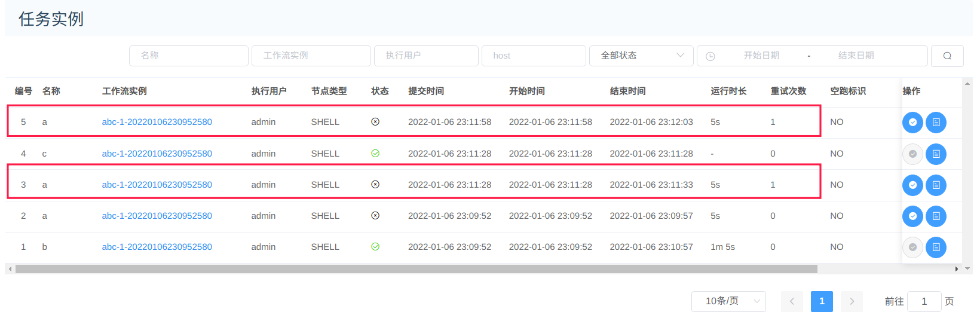Click the 提交时间 column header
Screen dimensions: 980x315
click(426, 91)
